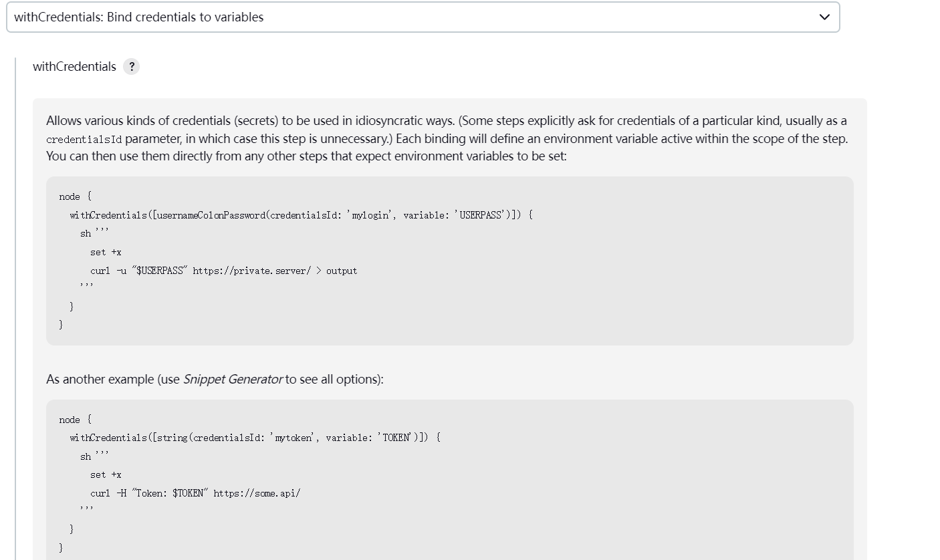The height and width of the screenshot is (560, 940).
Task: Click the curl -u "$USERPASS" command line
Action: coord(223,271)
